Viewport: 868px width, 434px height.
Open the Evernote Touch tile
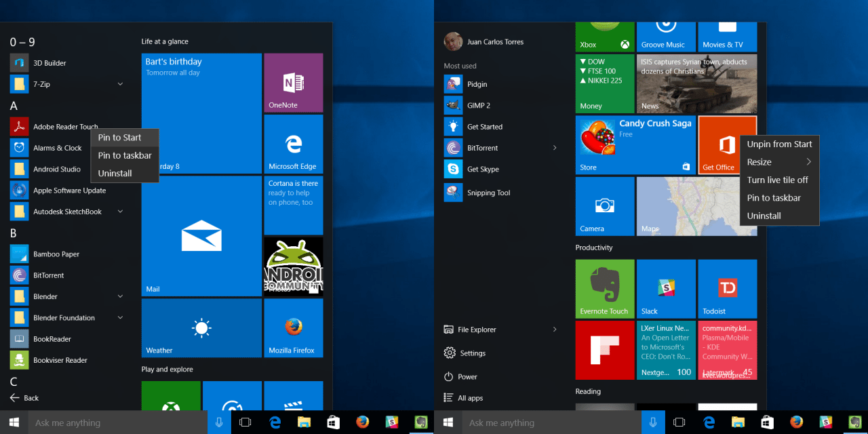605,289
